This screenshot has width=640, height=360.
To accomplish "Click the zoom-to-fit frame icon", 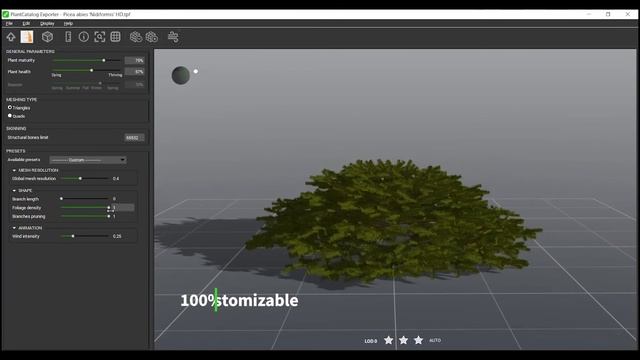I will point(100,37).
